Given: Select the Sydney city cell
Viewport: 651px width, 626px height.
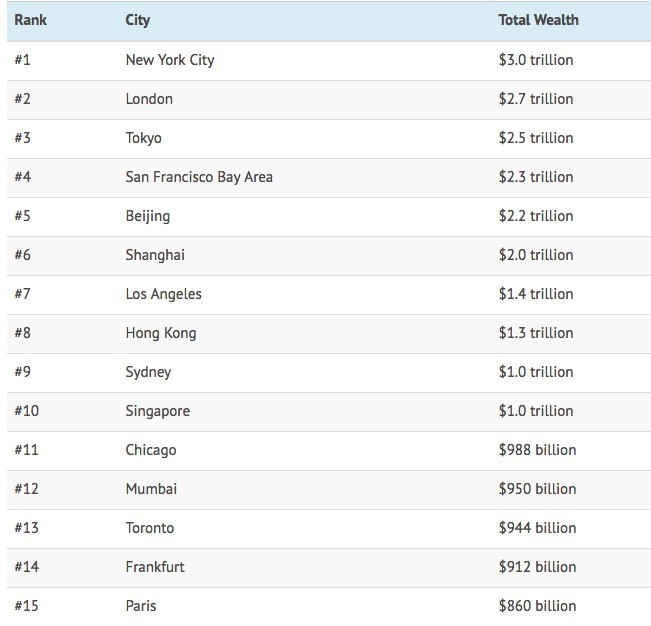Looking at the screenshot, I should 148,372.
